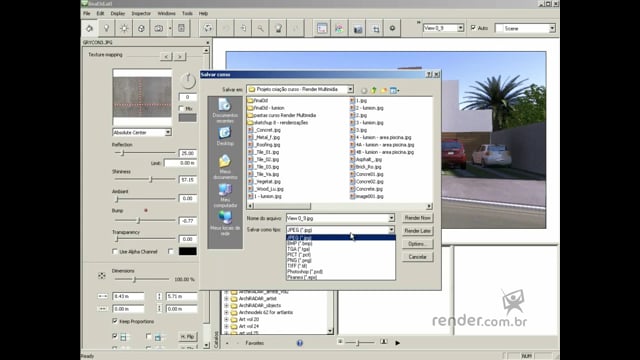The image size is (640, 360).
Task: Click the light bulb preview toolbar icon
Action: click(x=278, y=28)
